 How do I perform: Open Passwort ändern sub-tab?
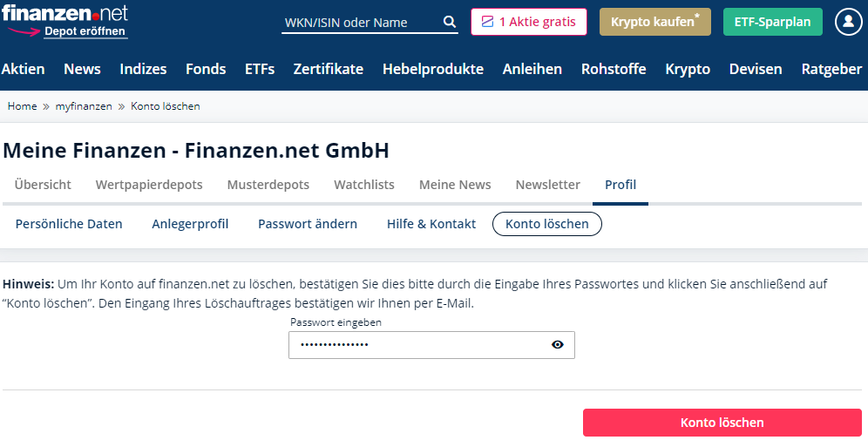pyautogui.click(x=308, y=224)
